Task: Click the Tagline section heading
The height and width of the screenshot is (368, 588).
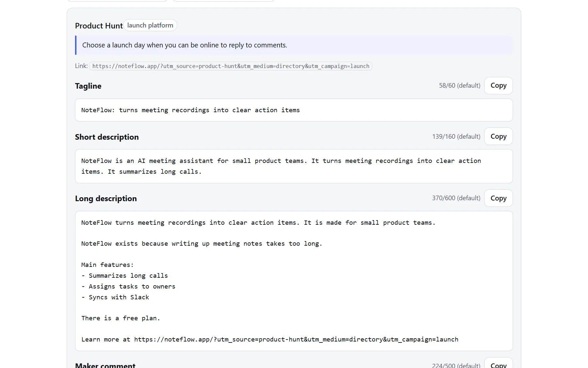Action: [x=88, y=86]
